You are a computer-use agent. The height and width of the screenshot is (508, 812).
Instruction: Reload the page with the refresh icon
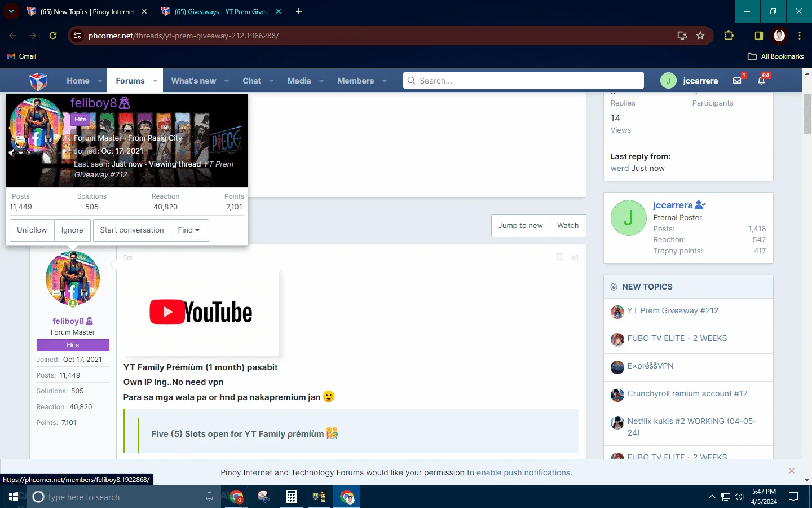(x=53, y=36)
